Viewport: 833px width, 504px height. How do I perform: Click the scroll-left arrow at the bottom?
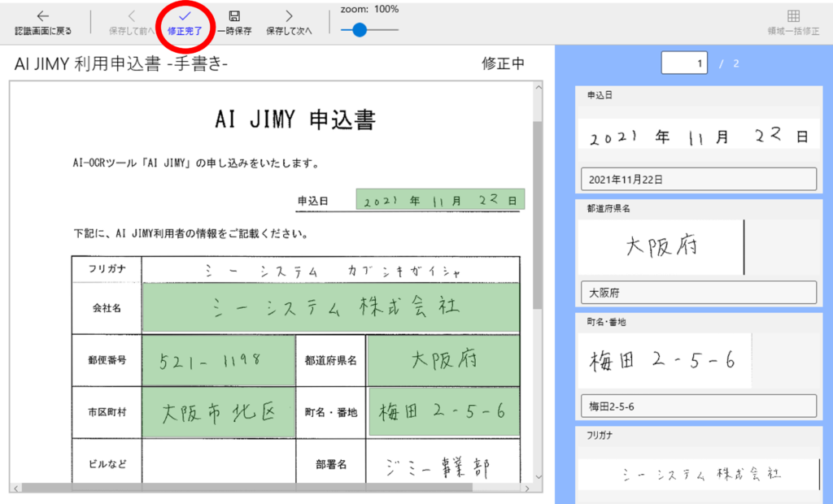click(x=16, y=488)
